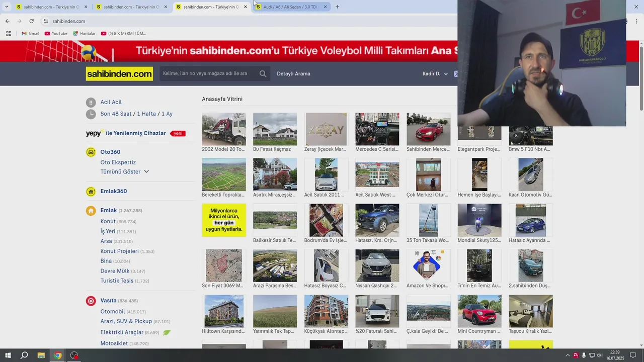The width and height of the screenshot is (644, 362).
Task: Click the site info icon in address bar
Action: (46, 21)
